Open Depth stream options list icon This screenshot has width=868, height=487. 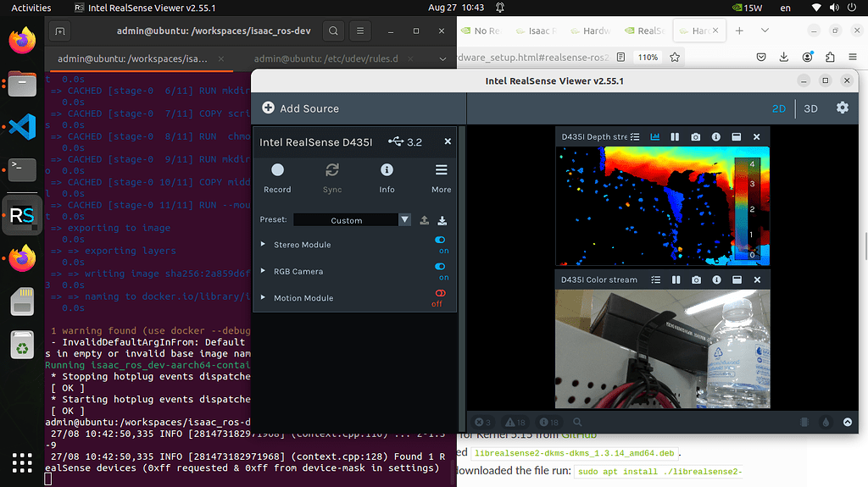point(635,136)
